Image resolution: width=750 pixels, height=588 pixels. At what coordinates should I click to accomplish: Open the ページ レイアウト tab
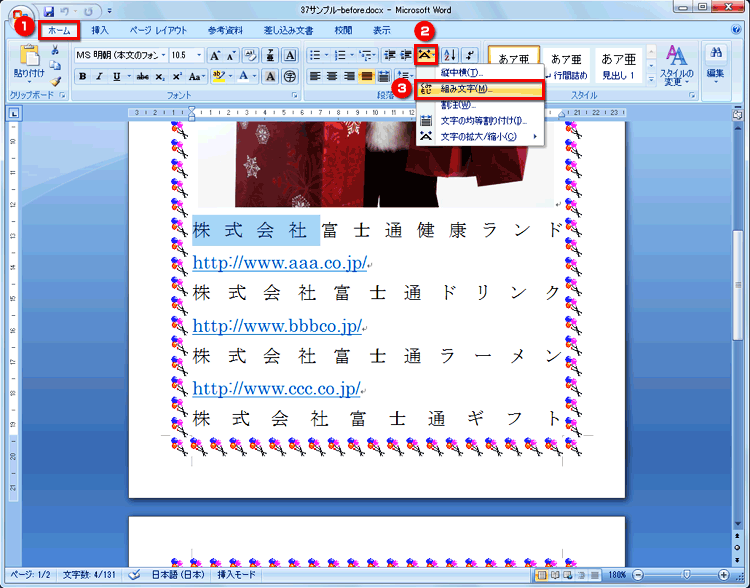[x=158, y=31]
